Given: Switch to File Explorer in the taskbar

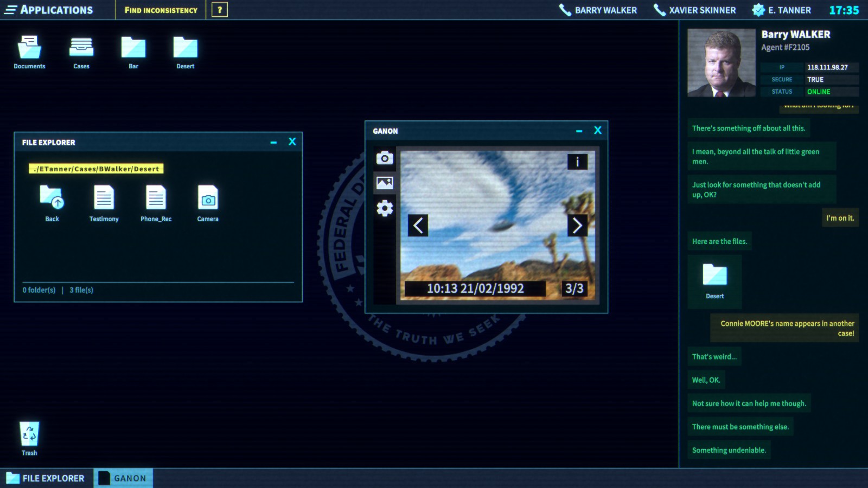Looking at the screenshot, I should click(46, 478).
